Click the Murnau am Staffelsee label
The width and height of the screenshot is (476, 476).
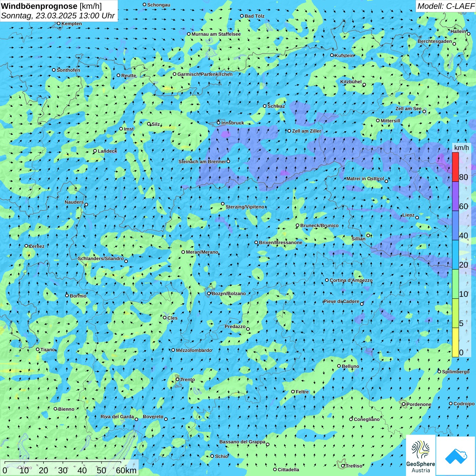[x=216, y=34]
